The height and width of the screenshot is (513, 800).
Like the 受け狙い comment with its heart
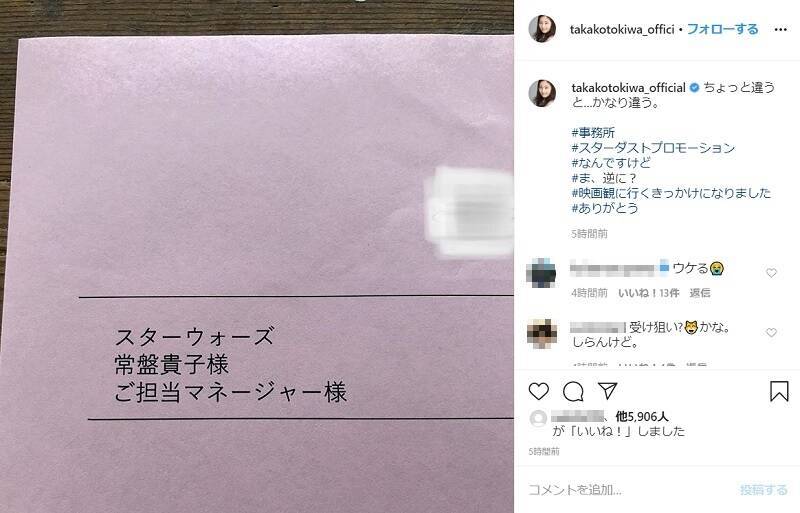[771, 333]
